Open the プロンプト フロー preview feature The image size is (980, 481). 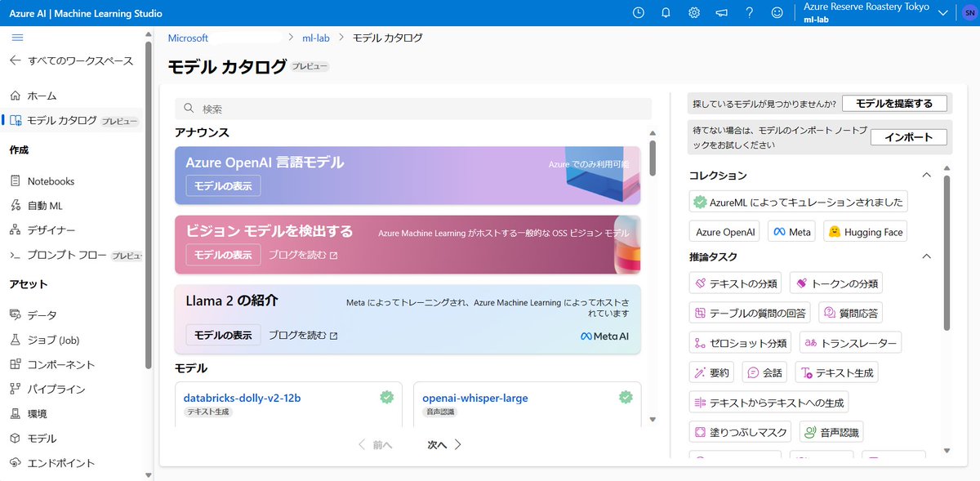69,255
